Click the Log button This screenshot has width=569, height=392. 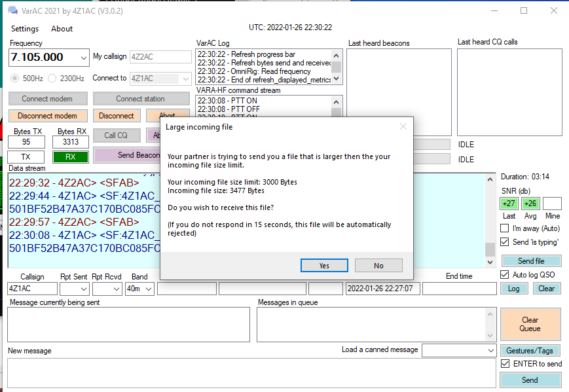[x=513, y=289]
